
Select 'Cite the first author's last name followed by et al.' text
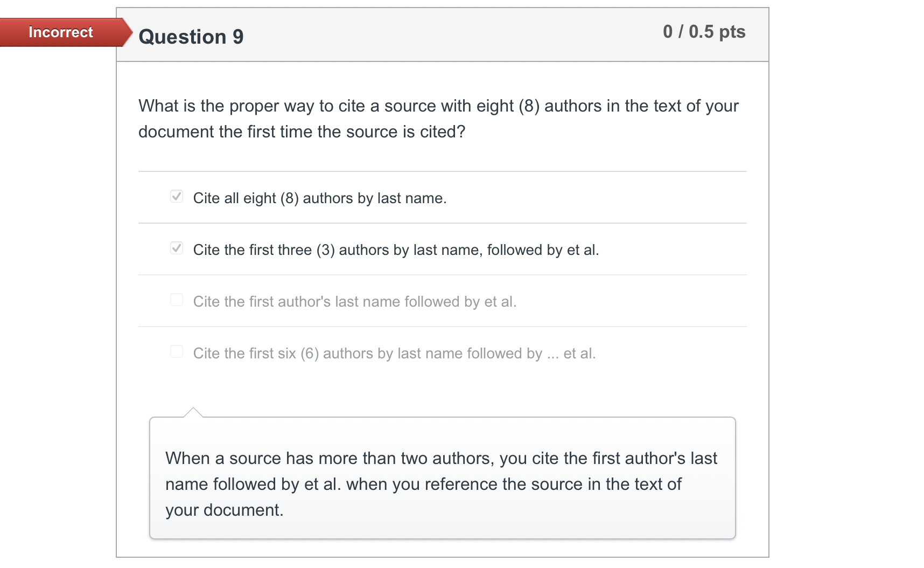tap(355, 301)
